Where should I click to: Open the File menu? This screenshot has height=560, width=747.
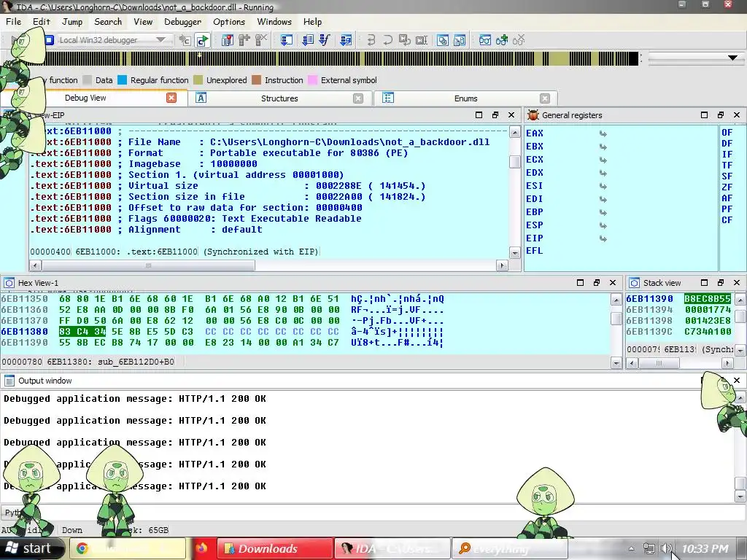pos(13,22)
